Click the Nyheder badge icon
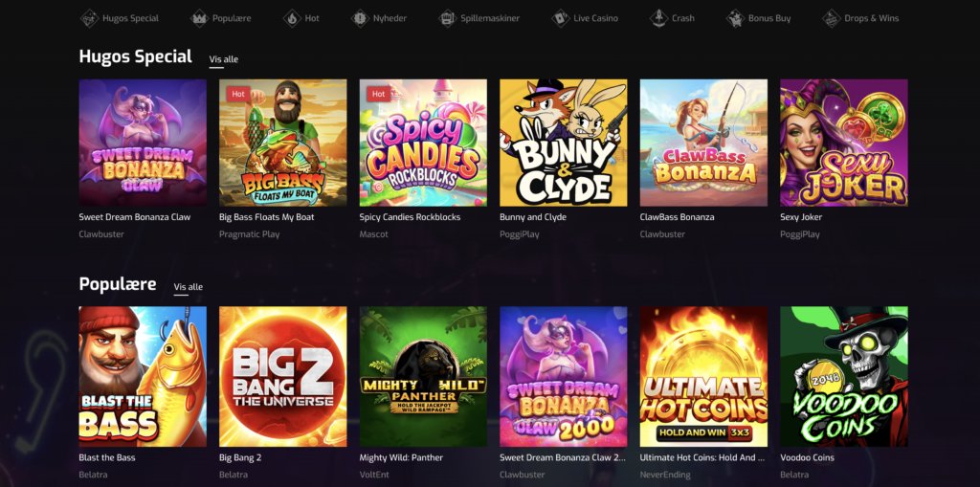Screen dimensions: 980x487 [x=360, y=18]
